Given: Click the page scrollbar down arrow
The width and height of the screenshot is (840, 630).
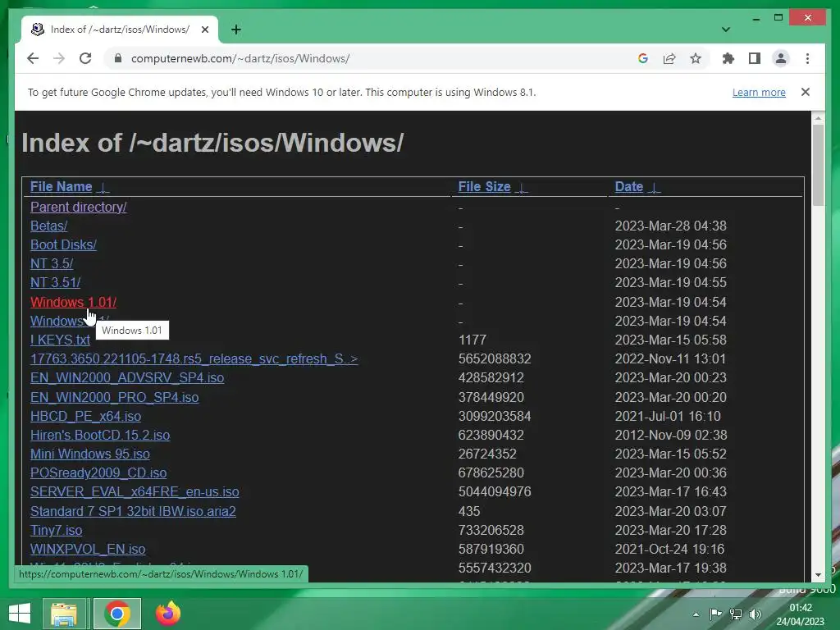Looking at the screenshot, I should click(818, 575).
